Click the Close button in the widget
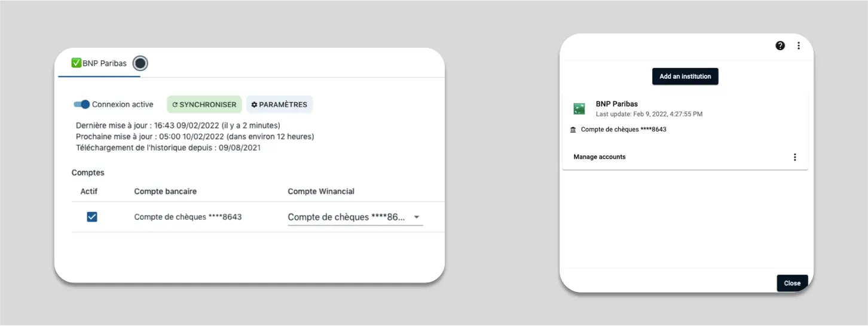Screen dimensions: 868x326 (x=792, y=283)
